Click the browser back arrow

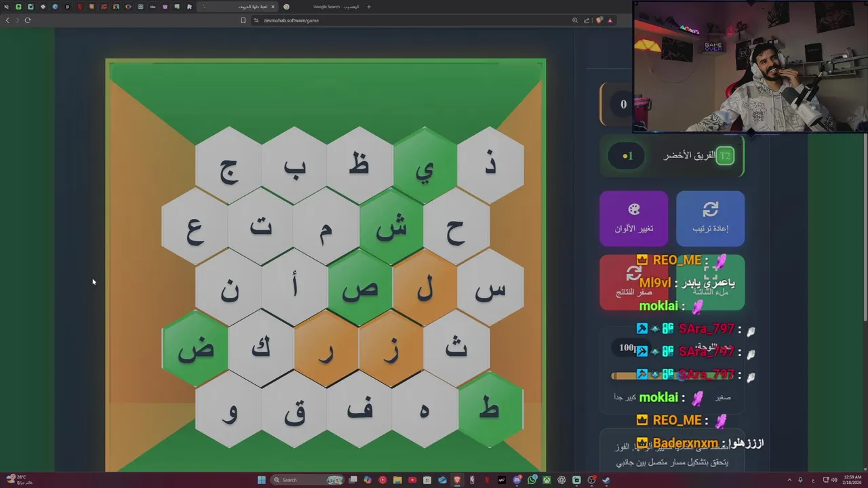7,20
